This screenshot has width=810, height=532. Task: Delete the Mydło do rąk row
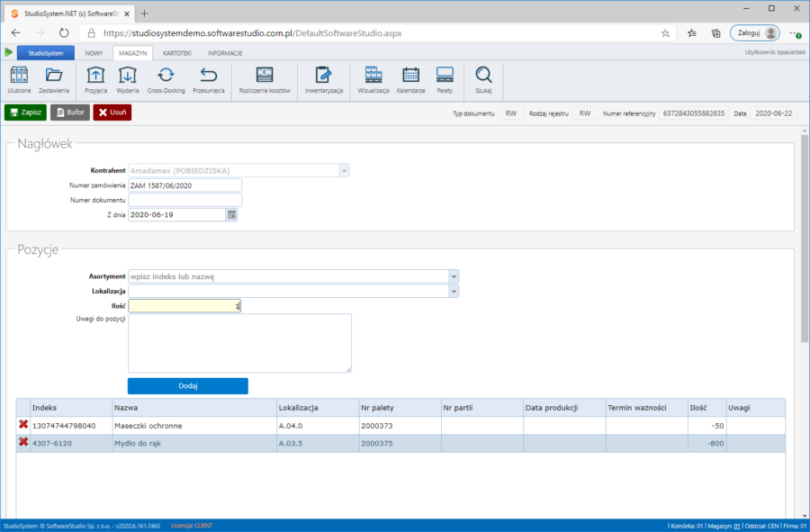[x=23, y=442]
